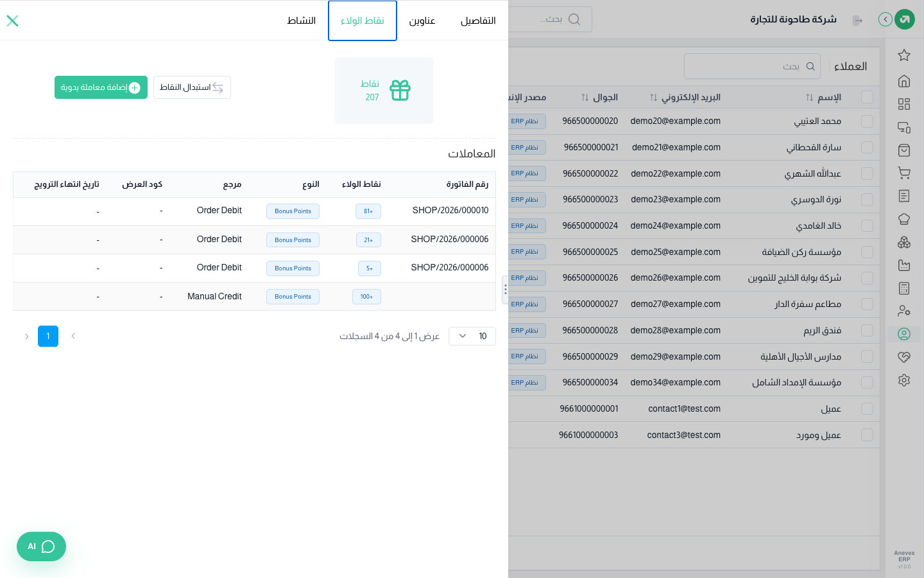The height and width of the screenshot is (578, 924).
Task: Open the user settings icon in sidebar
Action: [904, 311]
